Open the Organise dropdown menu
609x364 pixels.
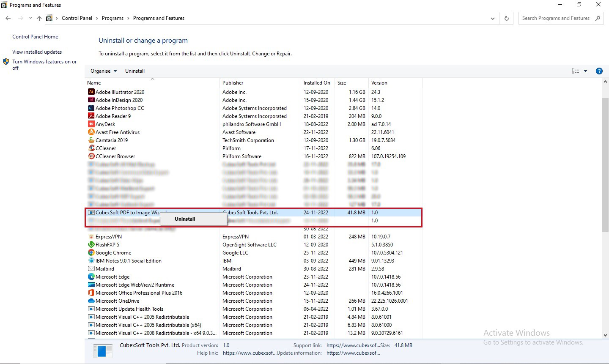coord(104,71)
